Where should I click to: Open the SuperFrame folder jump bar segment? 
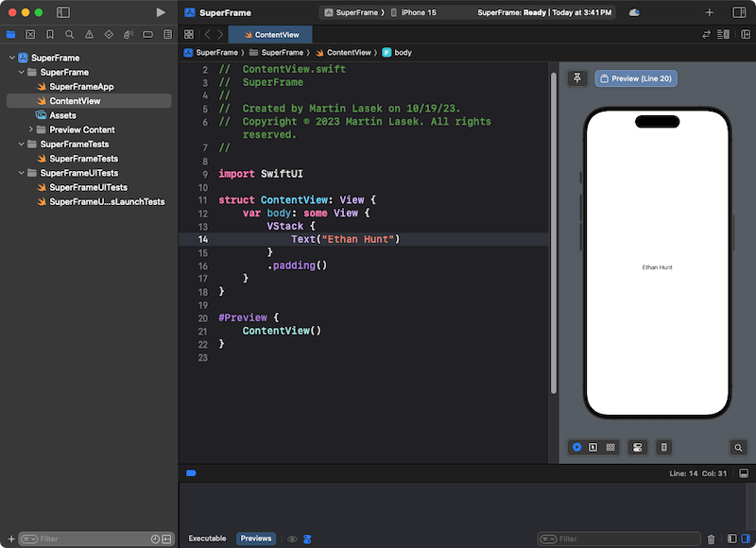tap(276, 53)
